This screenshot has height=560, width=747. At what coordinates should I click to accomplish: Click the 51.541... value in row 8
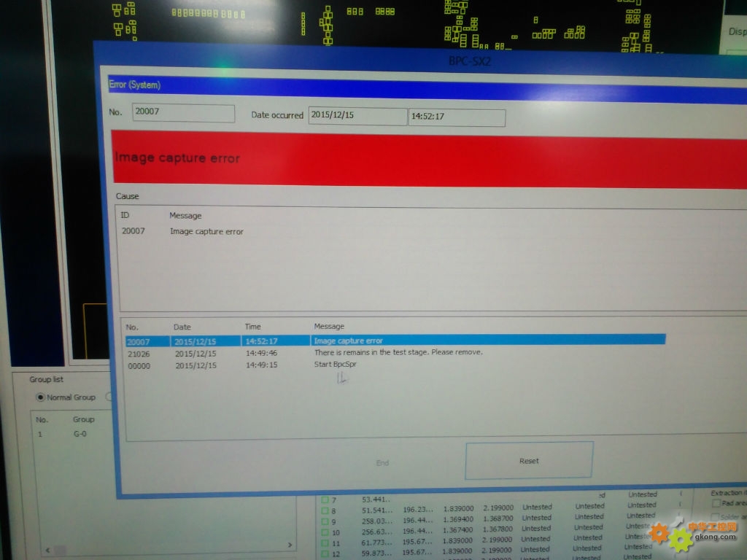click(x=377, y=510)
